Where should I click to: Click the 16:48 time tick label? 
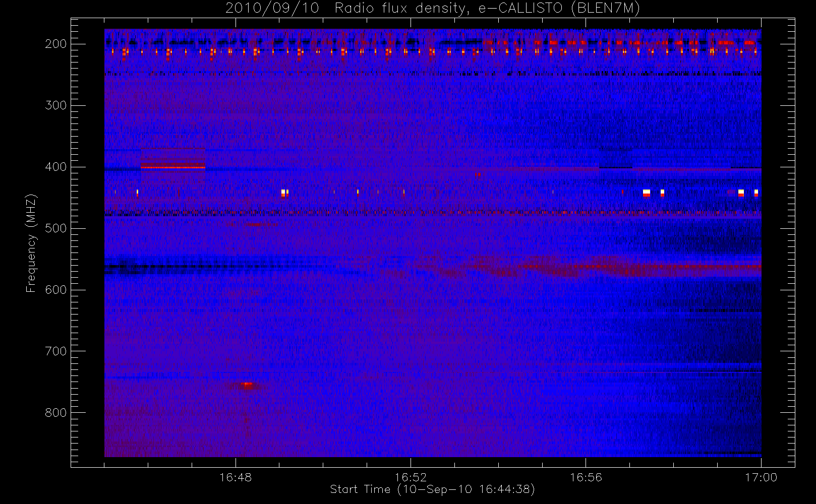point(236,477)
